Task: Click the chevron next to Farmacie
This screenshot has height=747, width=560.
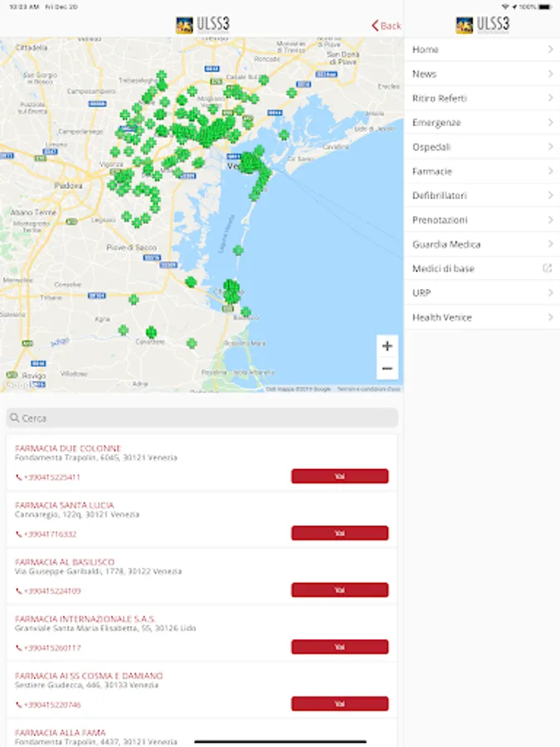Action: pos(550,170)
